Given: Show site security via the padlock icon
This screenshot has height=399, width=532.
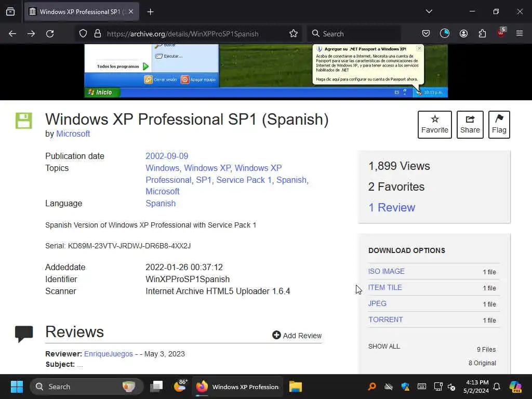Looking at the screenshot, I should click(x=98, y=34).
